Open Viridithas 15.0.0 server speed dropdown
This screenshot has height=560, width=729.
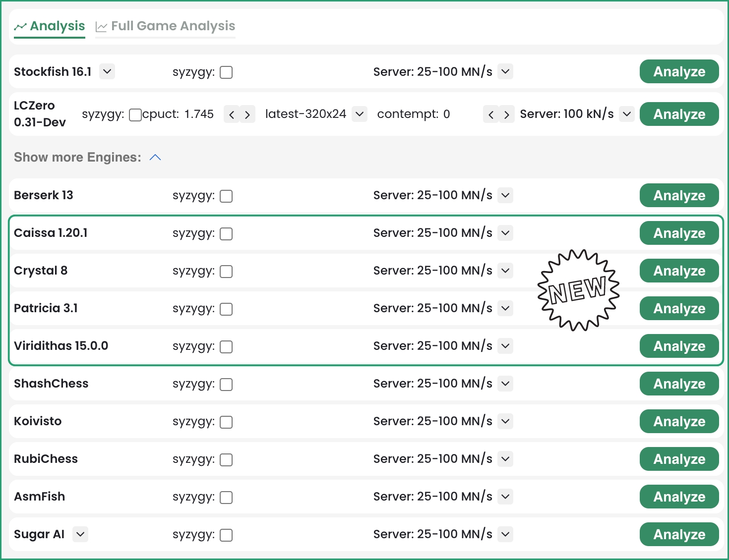pos(505,346)
